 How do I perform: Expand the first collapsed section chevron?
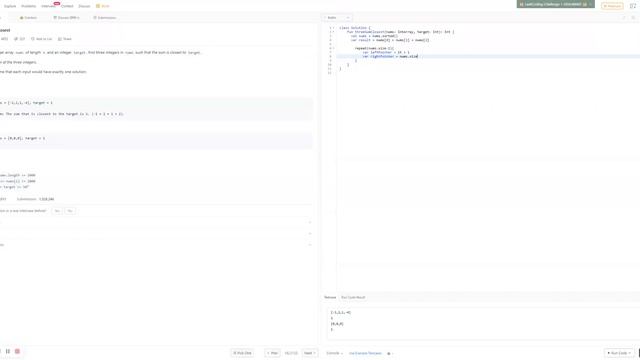pyautogui.click(x=310, y=222)
